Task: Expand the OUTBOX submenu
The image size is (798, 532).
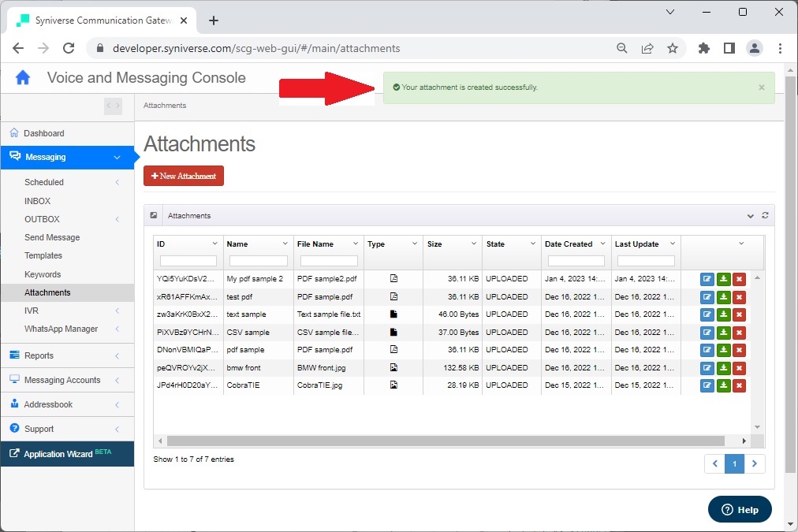Action: pyautogui.click(x=67, y=219)
